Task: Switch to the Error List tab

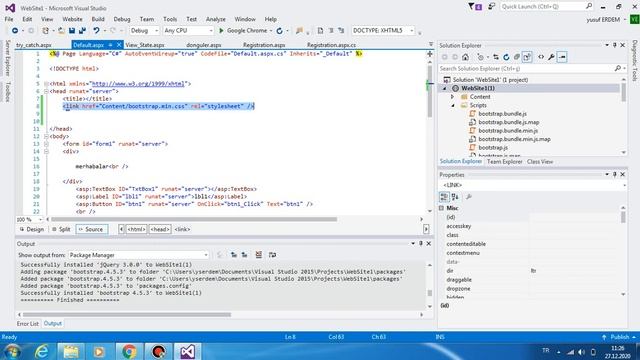Action: [x=27, y=324]
